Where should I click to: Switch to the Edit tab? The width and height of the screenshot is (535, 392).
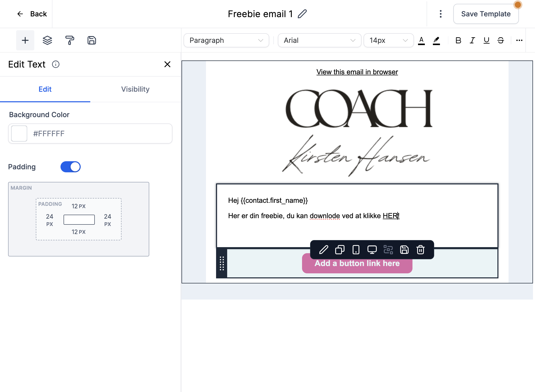pos(45,89)
